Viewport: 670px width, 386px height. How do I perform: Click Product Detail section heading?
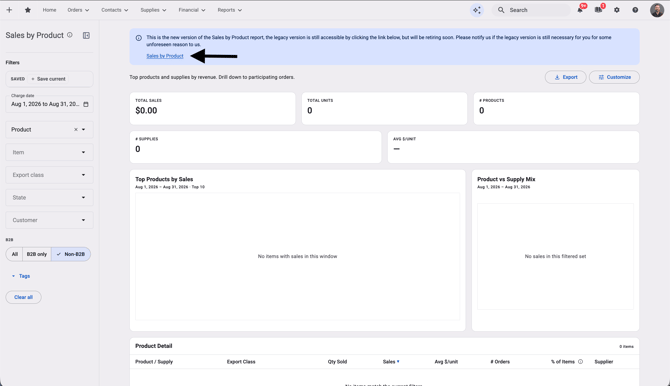tap(153, 346)
